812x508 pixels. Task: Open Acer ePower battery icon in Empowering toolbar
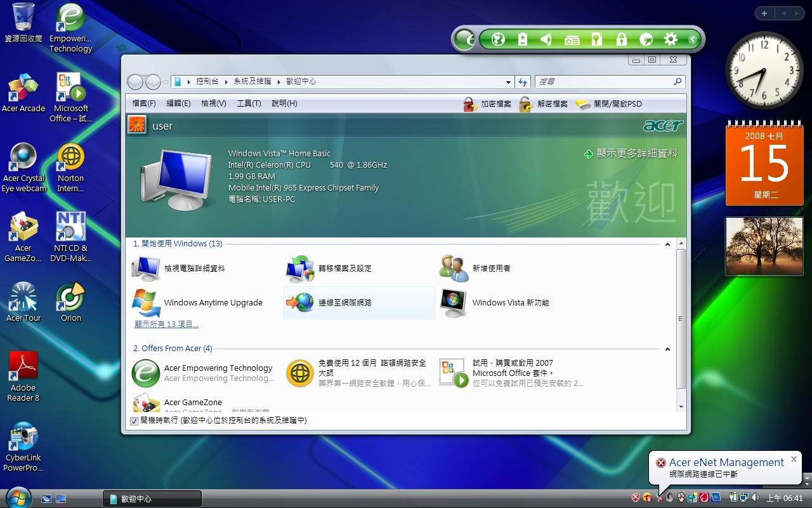click(522, 39)
